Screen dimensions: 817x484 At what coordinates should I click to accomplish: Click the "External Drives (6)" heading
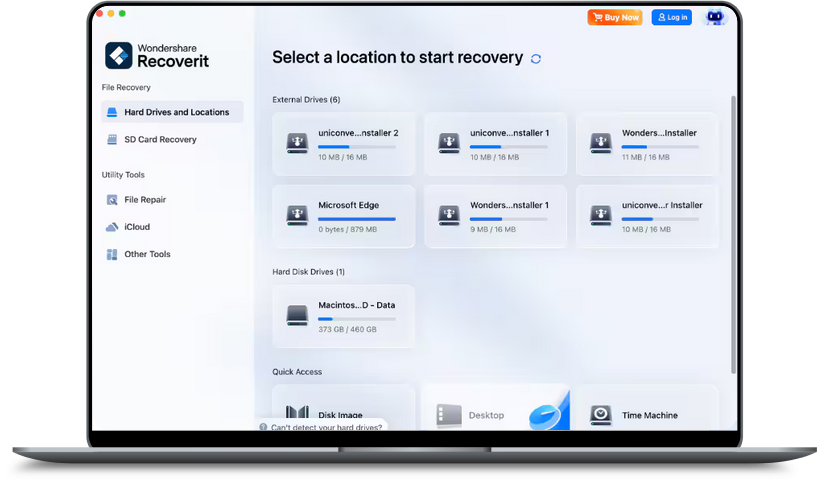tap(306, 100)
